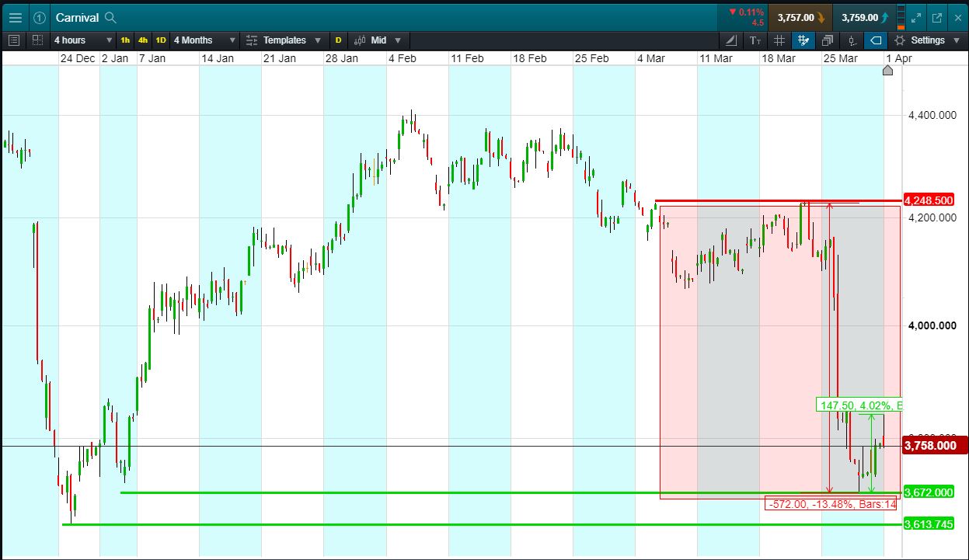This screenshot has width=969, height=560.
Task: Select the 3,758.000 current price label
Action: tap(934, 445)
